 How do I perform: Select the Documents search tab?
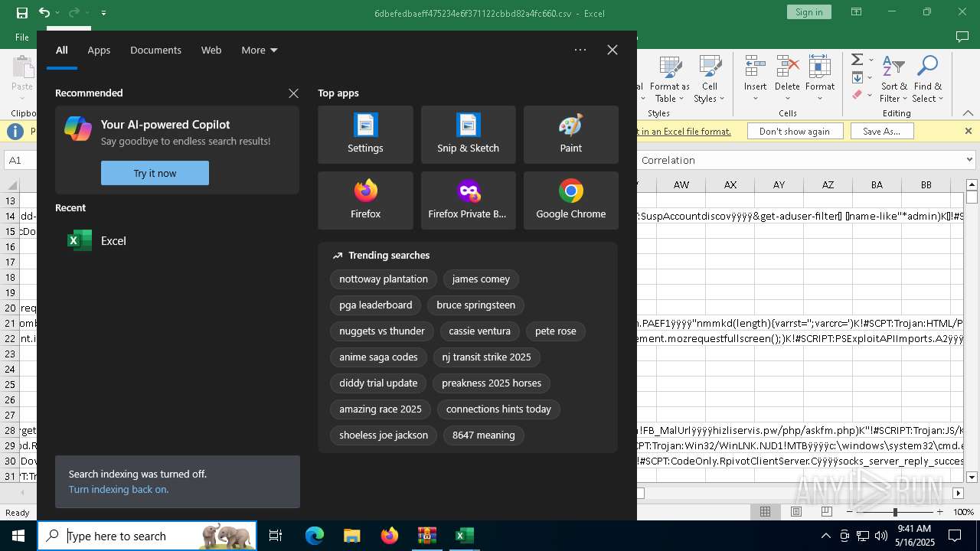[x=155, y=50]
